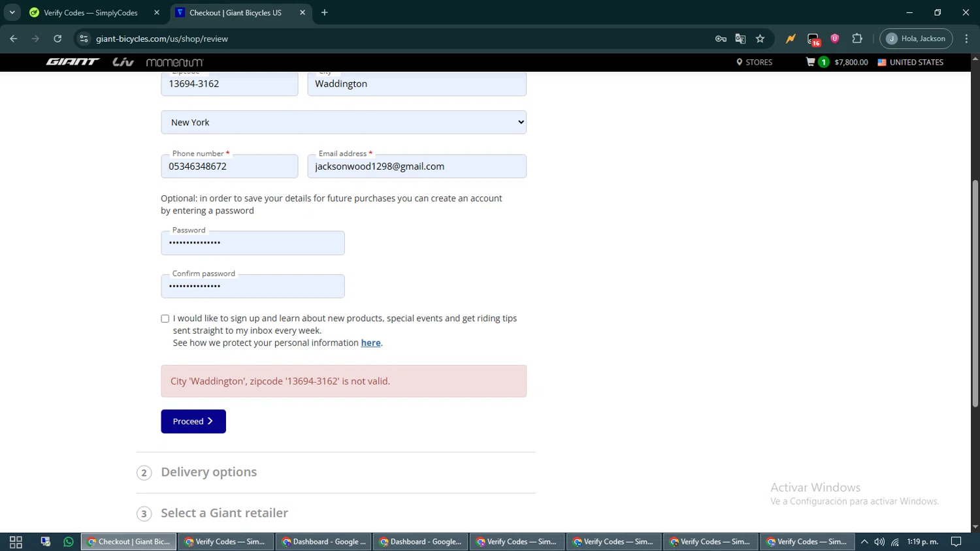Screen dimensions: 980x551
Task: Click the 1:19 p. m. clock
Action: pyautogui.click(x=923, y=542)
